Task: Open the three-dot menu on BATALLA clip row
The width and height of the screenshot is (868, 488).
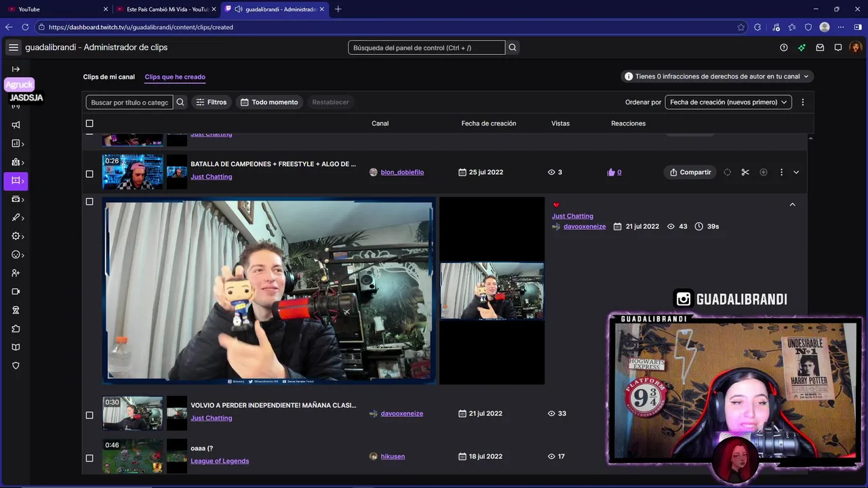Action: (781, 172)
